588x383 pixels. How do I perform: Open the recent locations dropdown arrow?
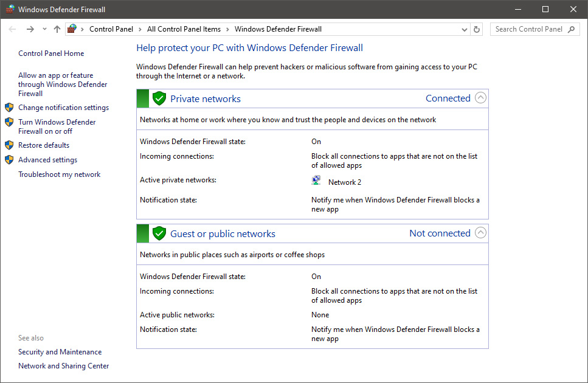coord(44,29)
